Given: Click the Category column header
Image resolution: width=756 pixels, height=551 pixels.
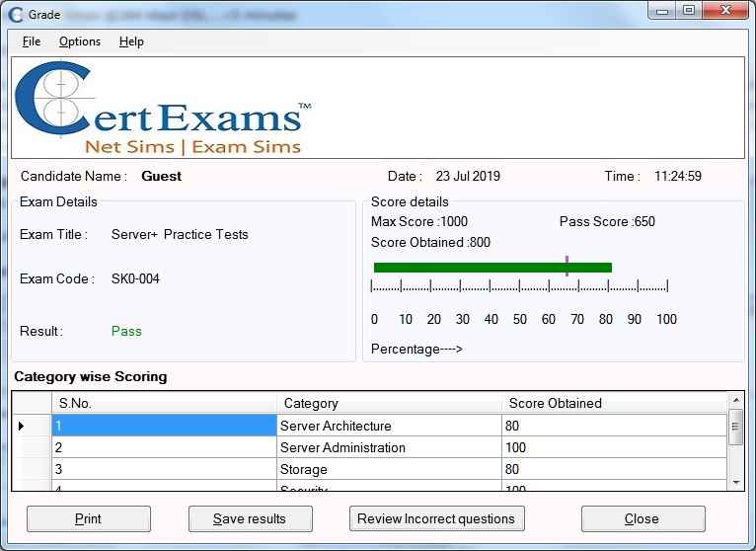Looking at the screenshot, I should point(389,403).
